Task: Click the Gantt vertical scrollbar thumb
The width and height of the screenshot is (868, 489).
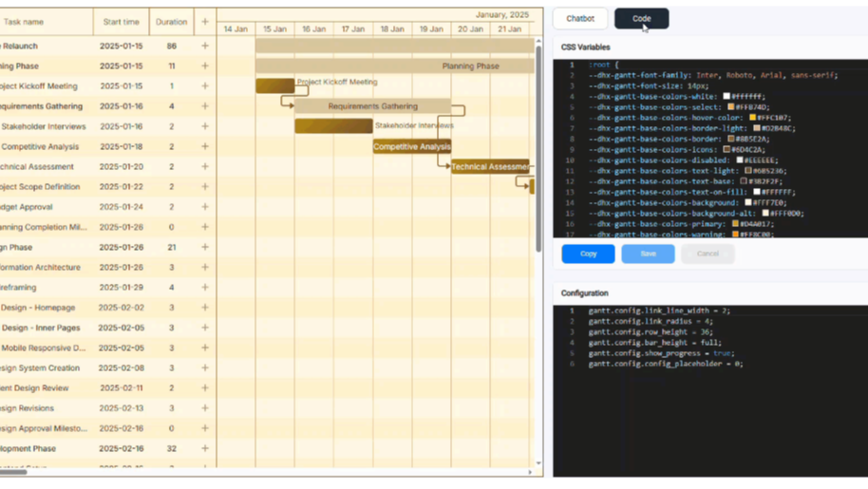Action: tap(538, 149)
